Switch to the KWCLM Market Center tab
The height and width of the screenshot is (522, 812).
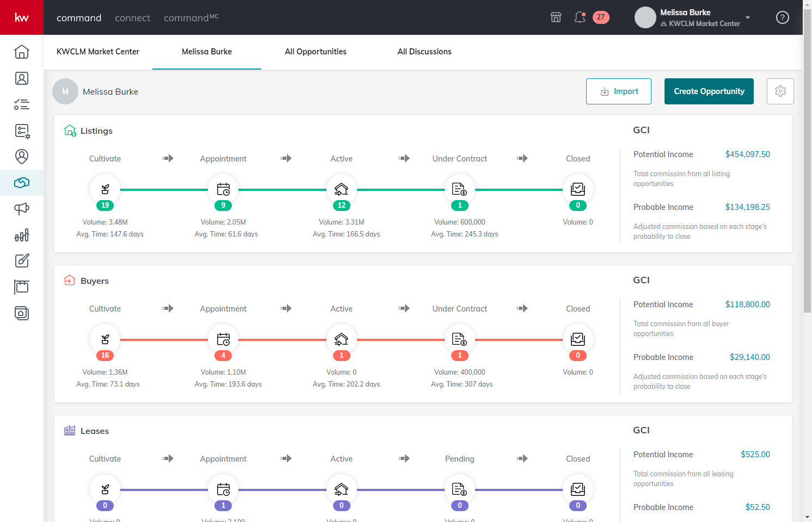click(x=98, y=52)
